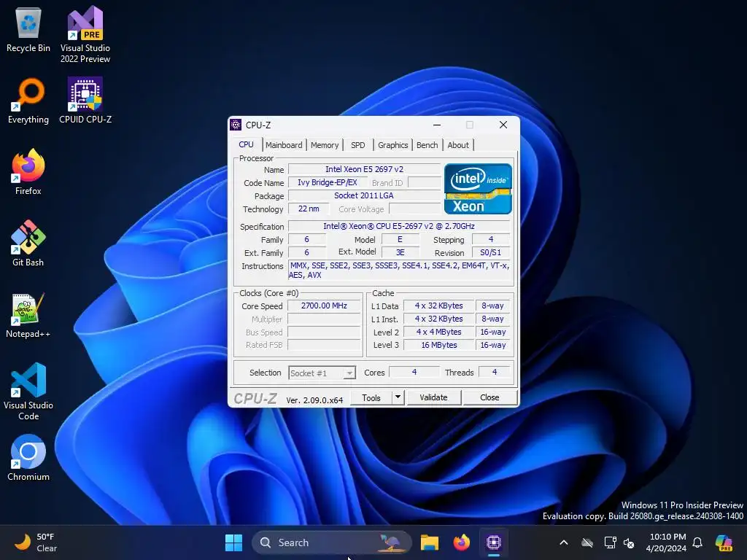Switch to the Mainboard tab

point(284,145)
